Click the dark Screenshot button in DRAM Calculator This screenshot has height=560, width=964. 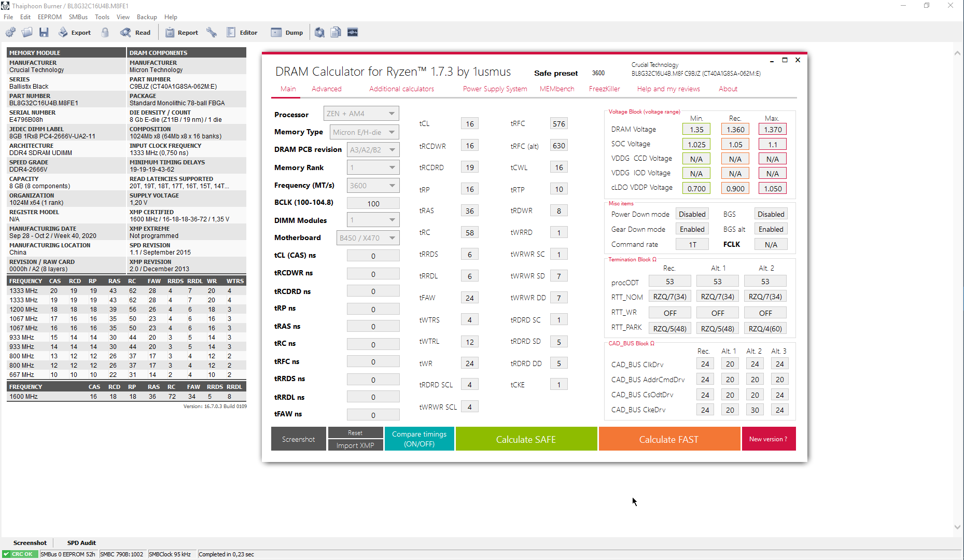[298, 439]
